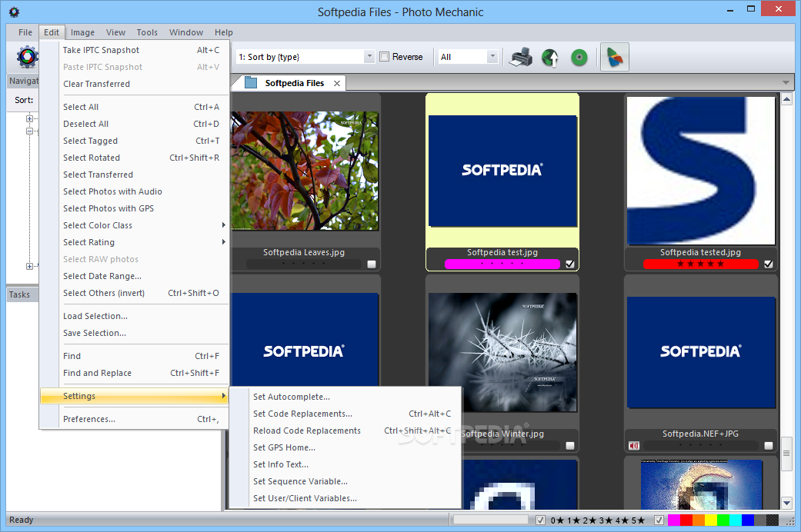Image resolution: width=801 pixels, height=532 pixels.
Task: Click the folder icon on Softpedia Files tab
Action: [x=251, y=83]
